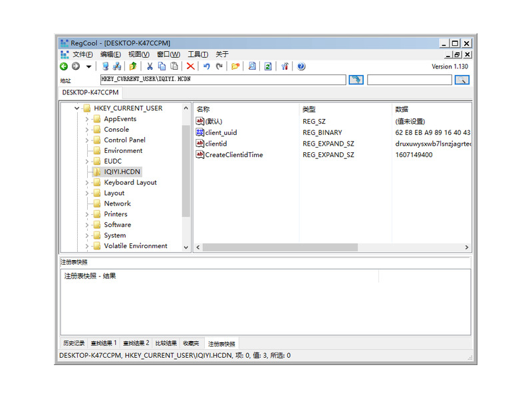Click the empty search input field
Screen dimensions: 532x399
410,80
